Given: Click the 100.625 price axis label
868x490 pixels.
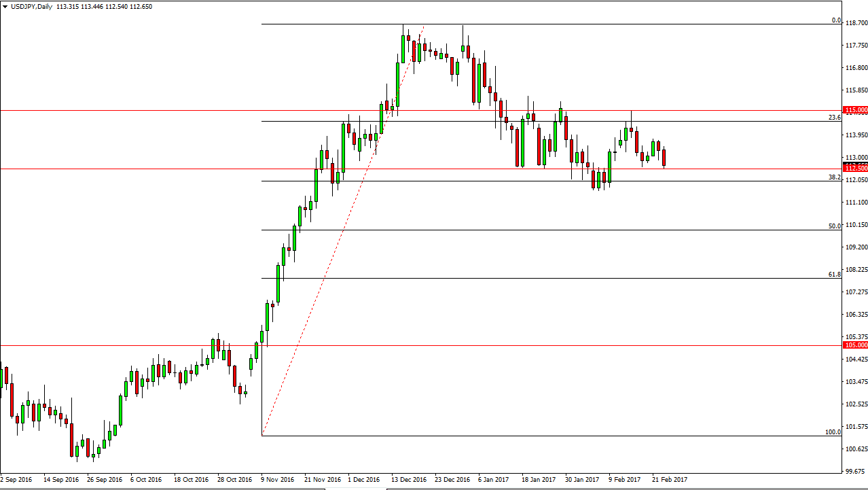Looking at the screenshot, I should pyautogui.click(x=856, y=449).
